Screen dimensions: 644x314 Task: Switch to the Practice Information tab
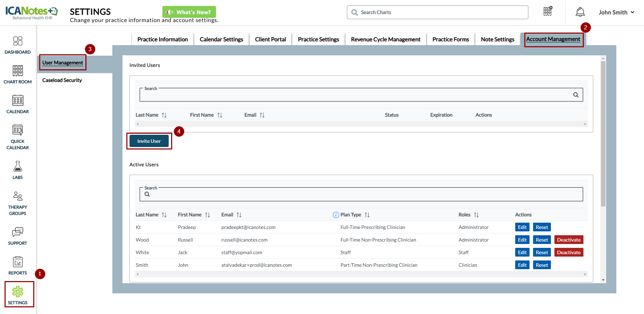162,40
